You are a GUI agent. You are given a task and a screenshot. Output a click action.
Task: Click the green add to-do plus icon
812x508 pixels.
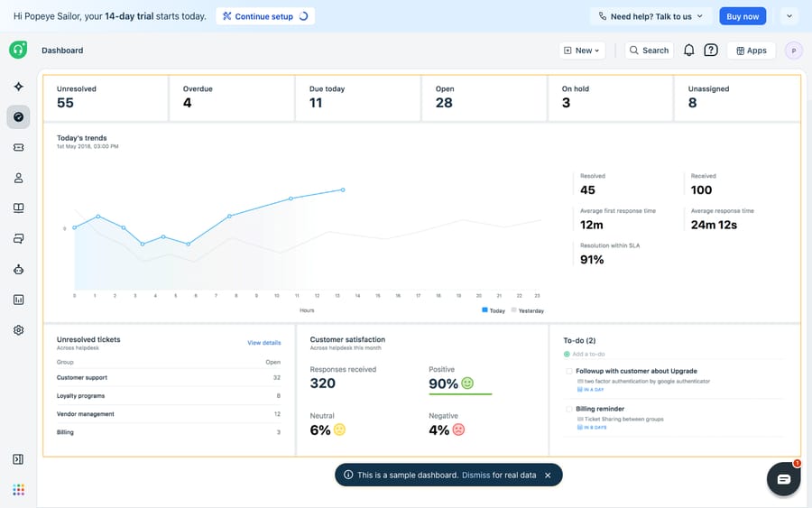[567, 355]
